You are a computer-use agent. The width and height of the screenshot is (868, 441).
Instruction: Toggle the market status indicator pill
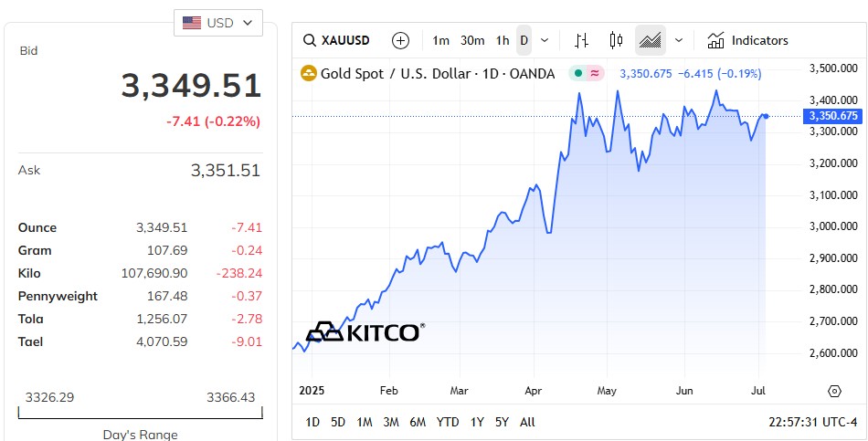click(585, 73)
